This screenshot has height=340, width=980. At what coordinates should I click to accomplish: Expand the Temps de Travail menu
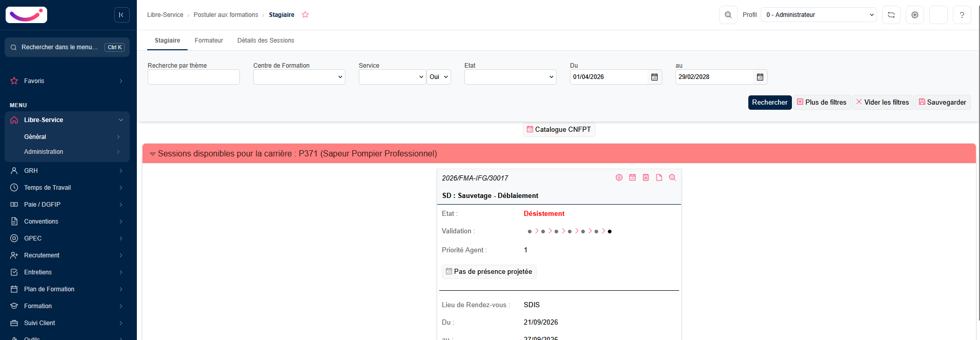[67, 188]
